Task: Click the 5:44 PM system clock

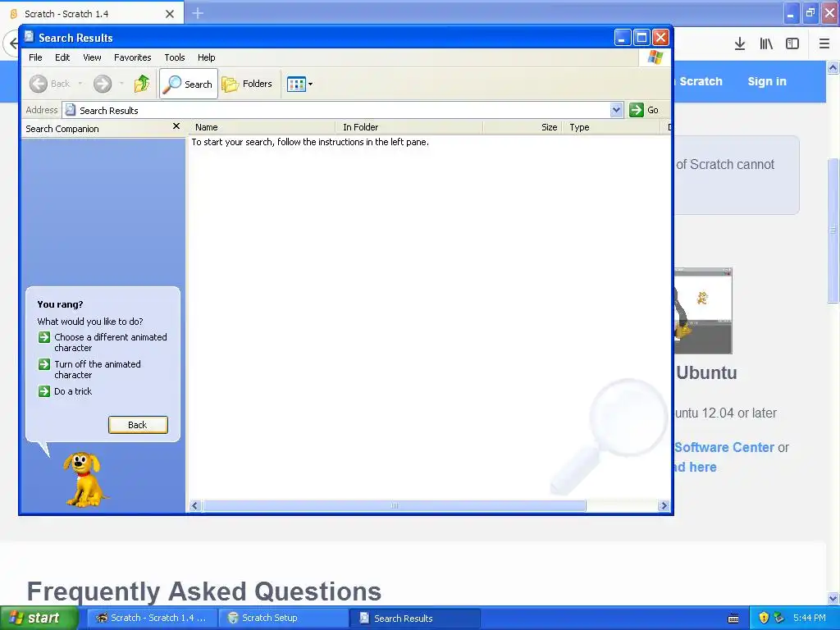Action: (x=810, y=618)
